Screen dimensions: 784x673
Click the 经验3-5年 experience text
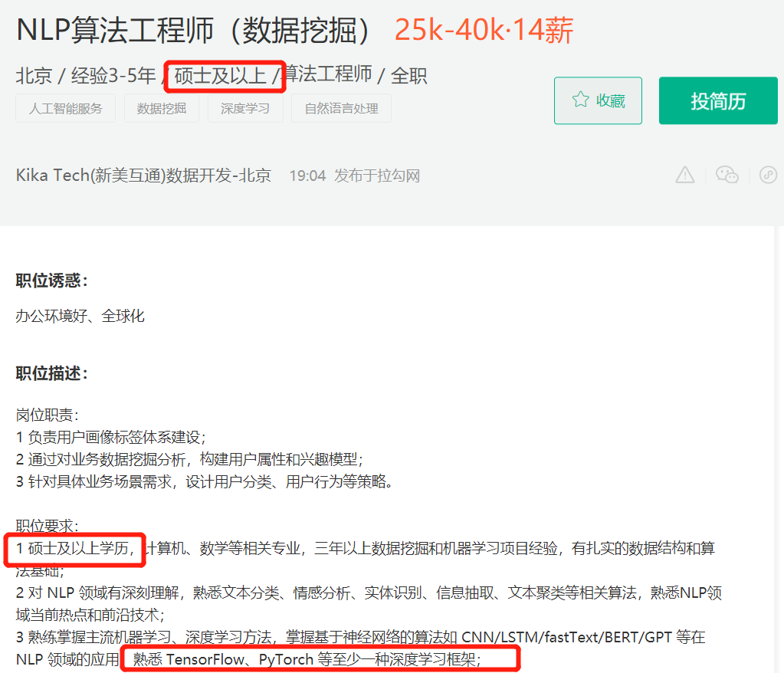tap(113, 76)
